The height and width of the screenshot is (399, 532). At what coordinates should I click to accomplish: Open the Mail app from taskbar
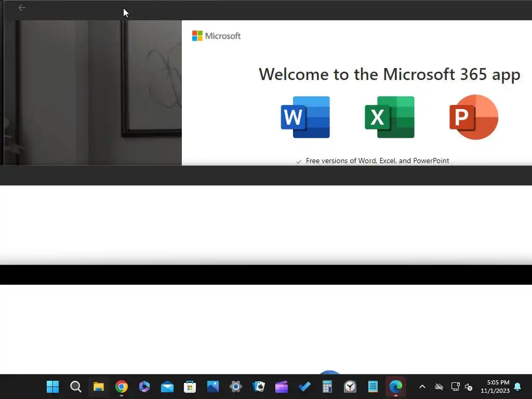click(x=167, y=387)
